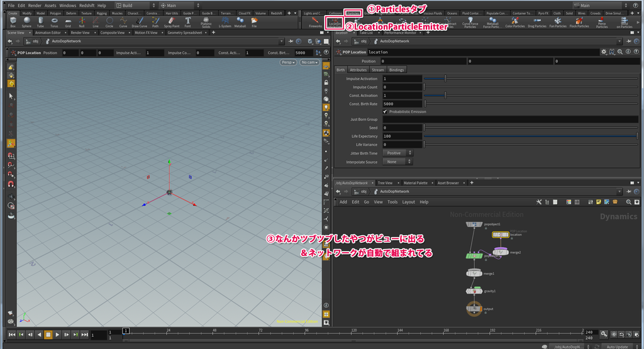Toggle the pin icon in scene view path bar
This screenshot has width=644, height=349.
tap(291, 41)
